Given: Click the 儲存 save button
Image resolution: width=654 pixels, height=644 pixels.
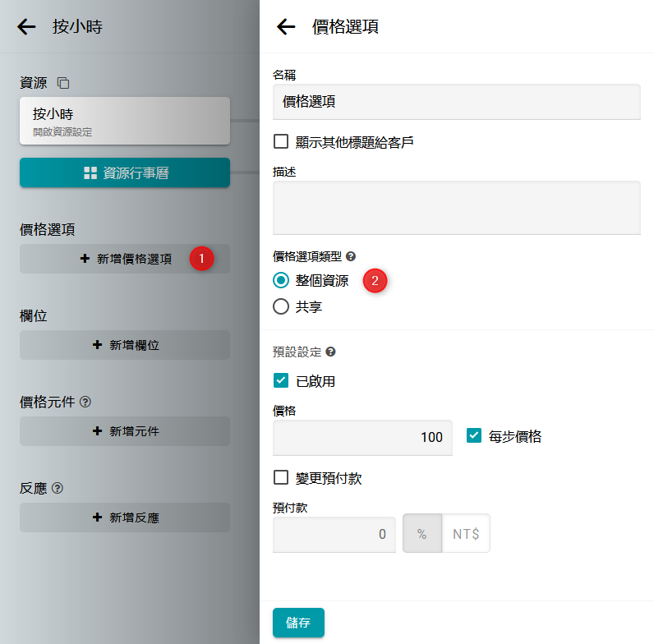Looking at the screenshot, I should pos(298,623).
